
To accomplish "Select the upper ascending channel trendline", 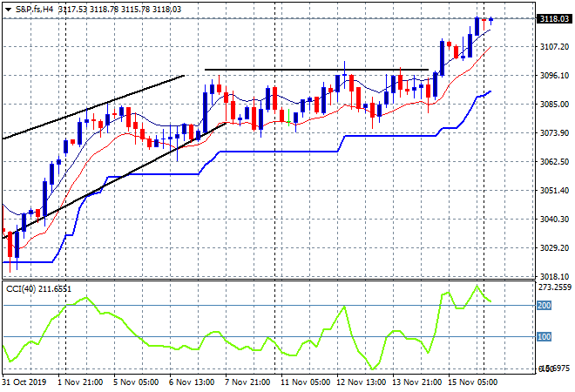I will [93, 106].
